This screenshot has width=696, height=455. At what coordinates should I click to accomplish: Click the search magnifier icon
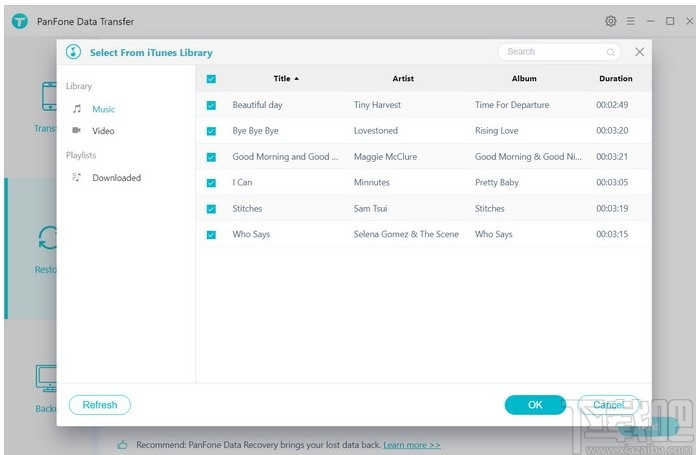(611, 52)
